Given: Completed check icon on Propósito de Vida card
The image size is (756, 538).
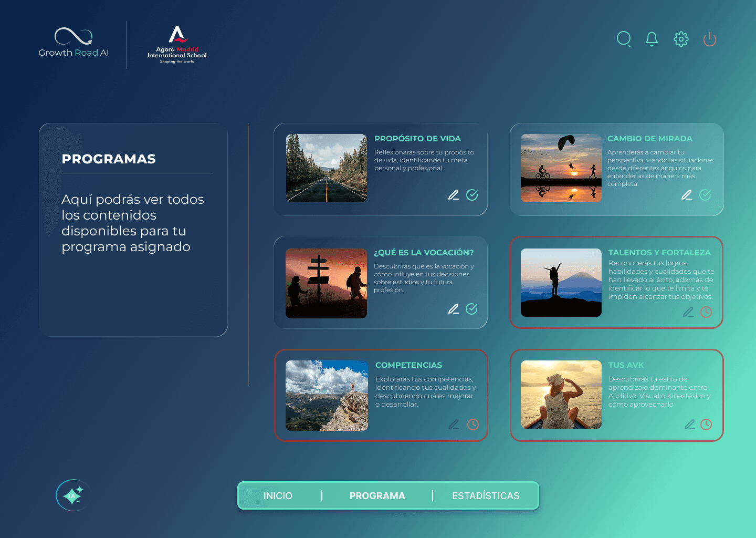Looking at the screenshot, I should (x=472, y=195).
